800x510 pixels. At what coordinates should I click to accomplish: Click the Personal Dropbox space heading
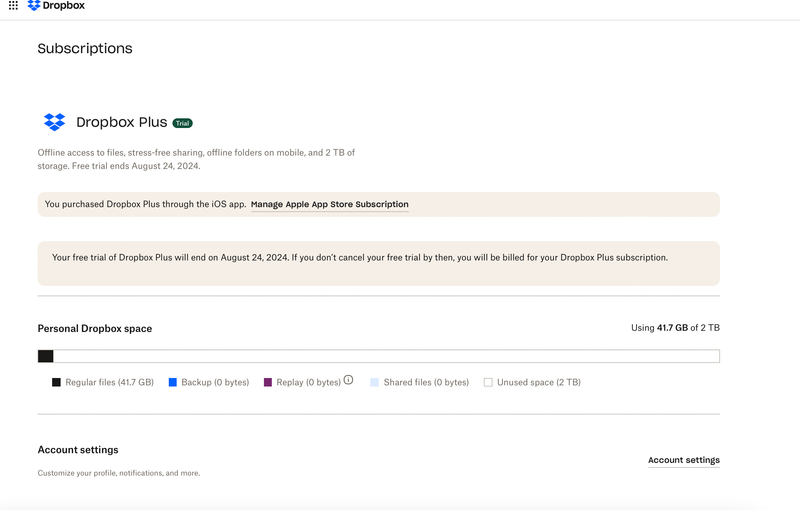(95, 328)
